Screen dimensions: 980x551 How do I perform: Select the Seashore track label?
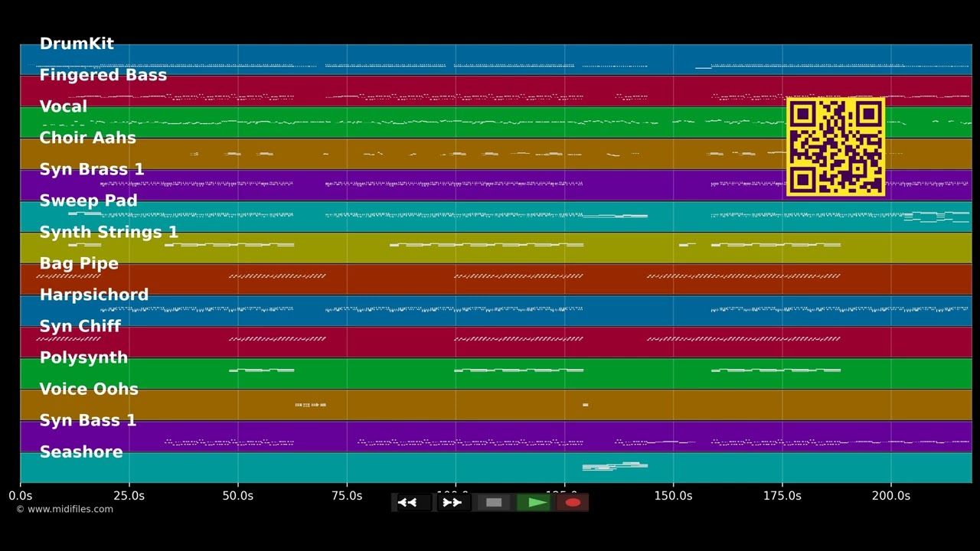(x=81, y=452)
